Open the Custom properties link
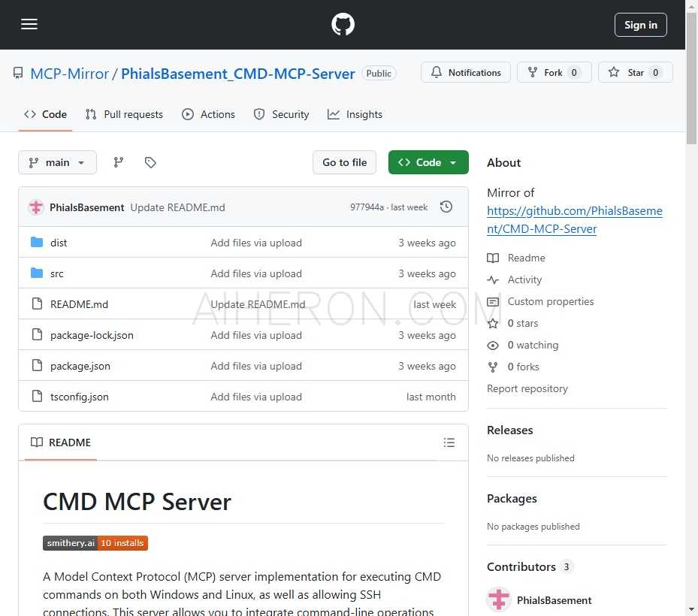This screenshot has height=616, width=698. coord(551,301)
